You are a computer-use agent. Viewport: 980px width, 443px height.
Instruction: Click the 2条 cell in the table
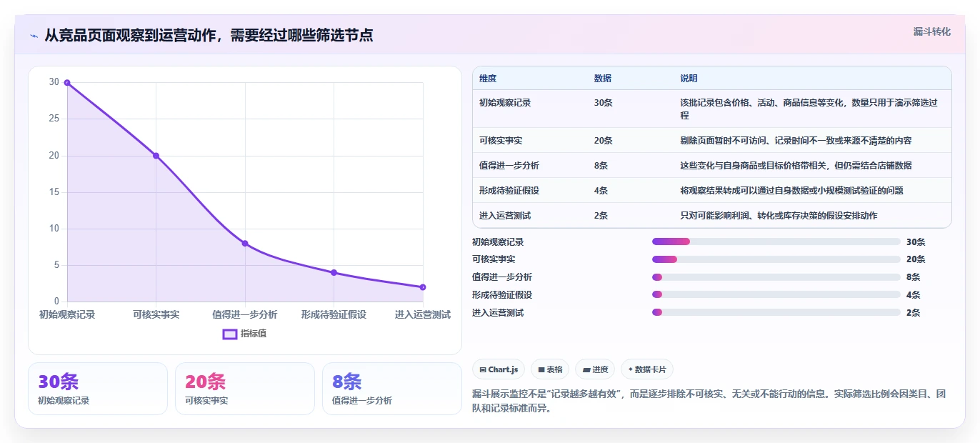(601, 215)
